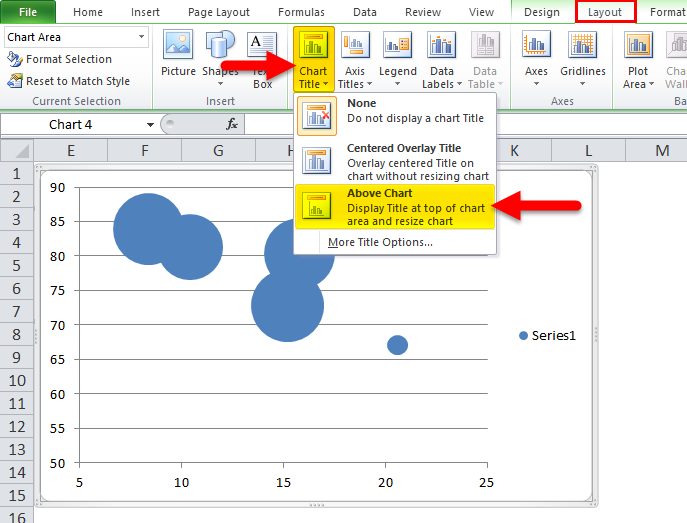Select column E header
Viewport: 687px width, 523px height.
71,151
